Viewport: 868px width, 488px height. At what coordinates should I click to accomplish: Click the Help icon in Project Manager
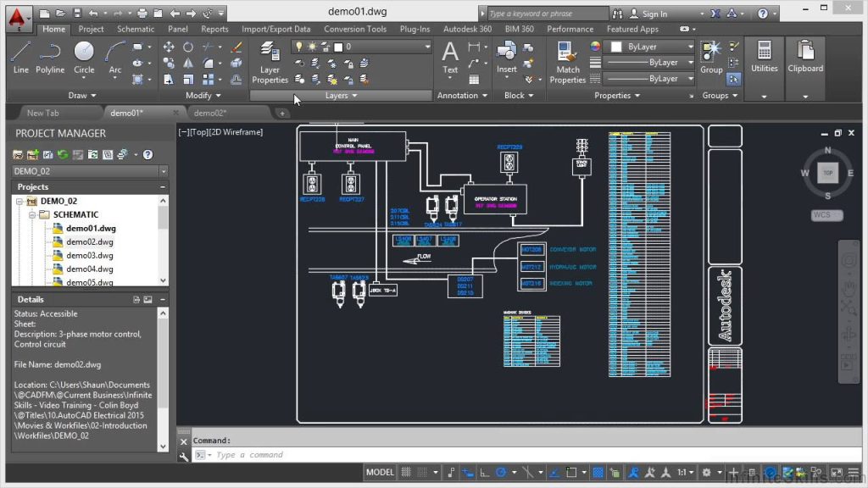click(x=148, y=154)
